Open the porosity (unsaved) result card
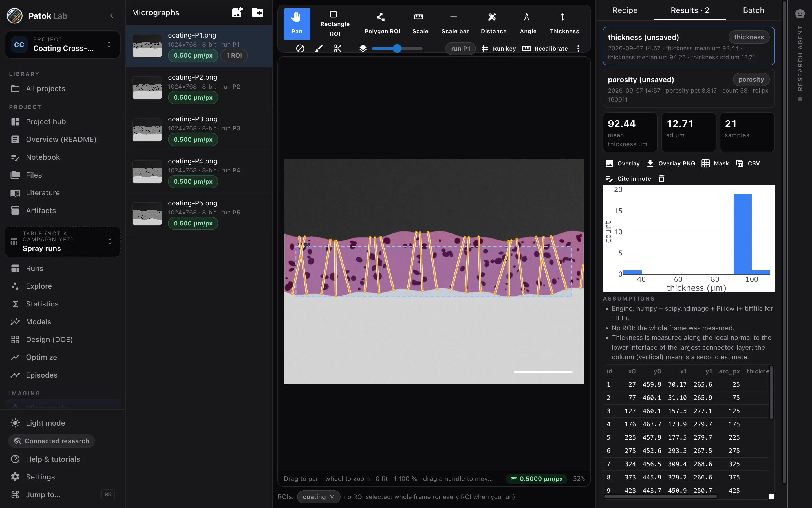The width and height of the screenshot is (812, 508). [x=688, y=89]
